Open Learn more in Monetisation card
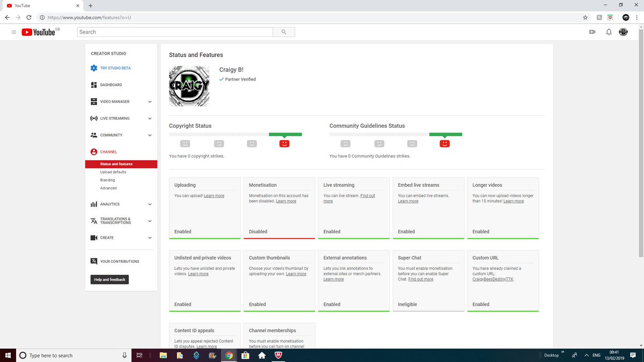This screenshot has width=644, height=362. coord(286,201)
